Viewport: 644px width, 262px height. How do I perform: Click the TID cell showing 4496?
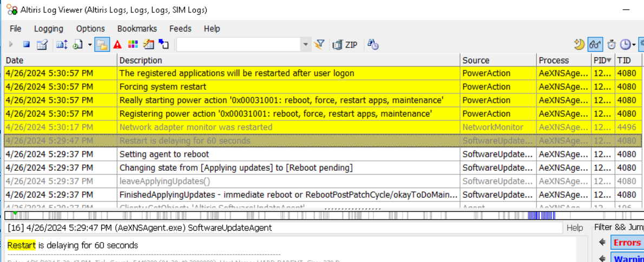[628, 127]
